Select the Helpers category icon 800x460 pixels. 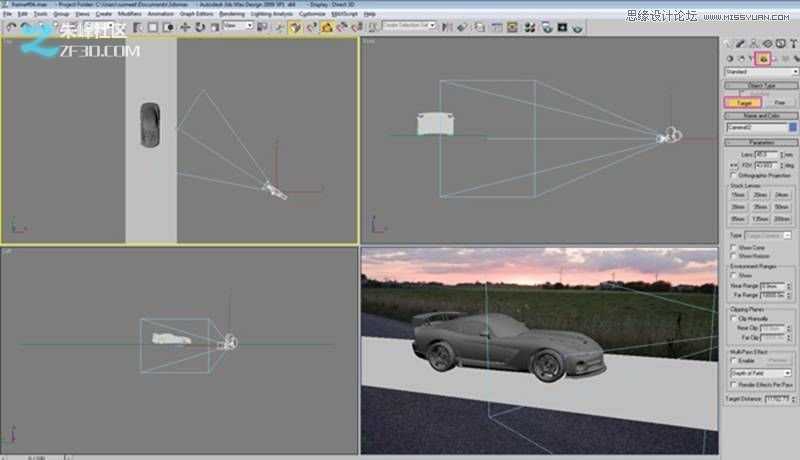(774, 59)
